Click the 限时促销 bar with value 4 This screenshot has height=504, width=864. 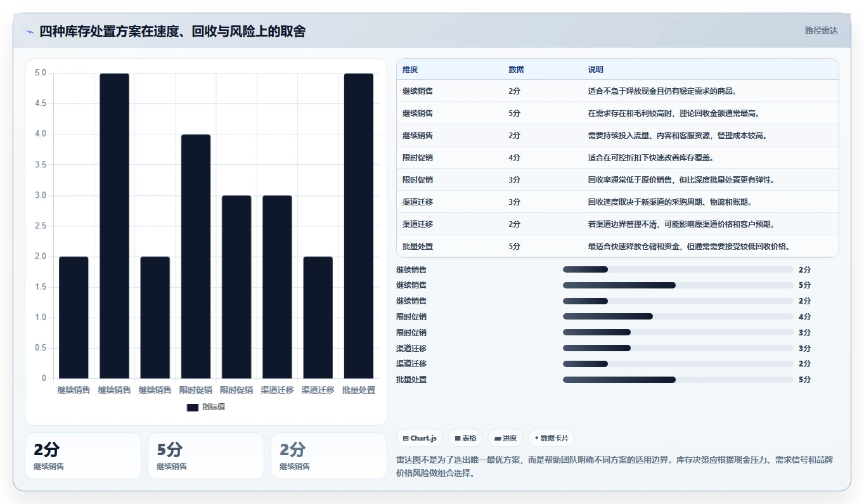[196, 256]
